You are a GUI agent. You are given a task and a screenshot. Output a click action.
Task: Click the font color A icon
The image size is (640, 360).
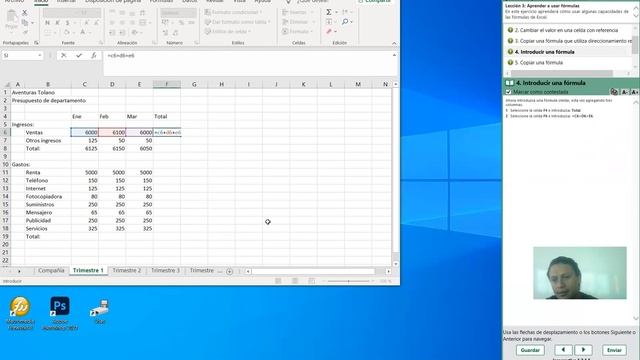pos(83,32)
